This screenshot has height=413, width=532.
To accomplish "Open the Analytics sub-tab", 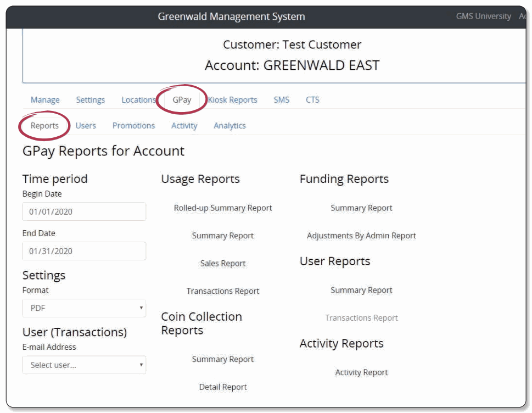I will click(229, 126).
